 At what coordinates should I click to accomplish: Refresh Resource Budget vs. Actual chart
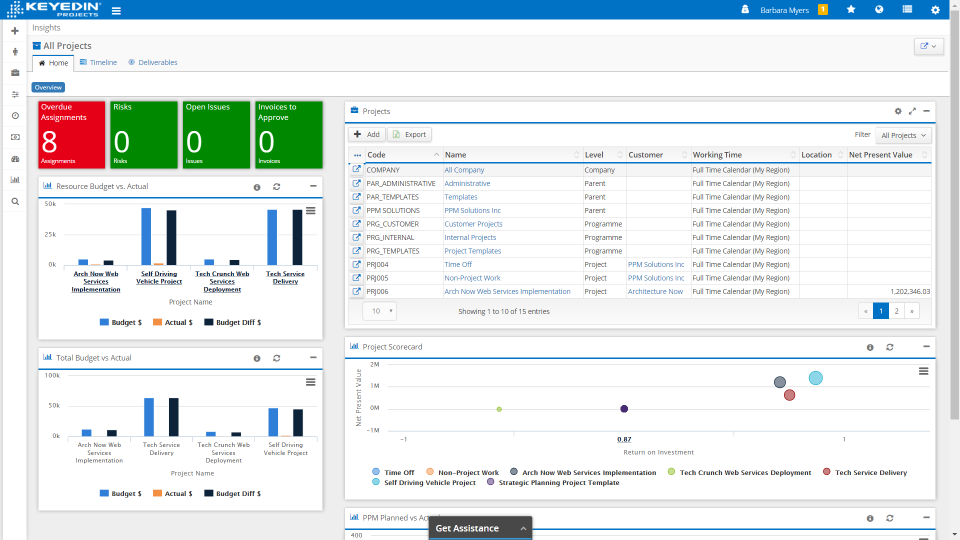[x=277, y=187]
